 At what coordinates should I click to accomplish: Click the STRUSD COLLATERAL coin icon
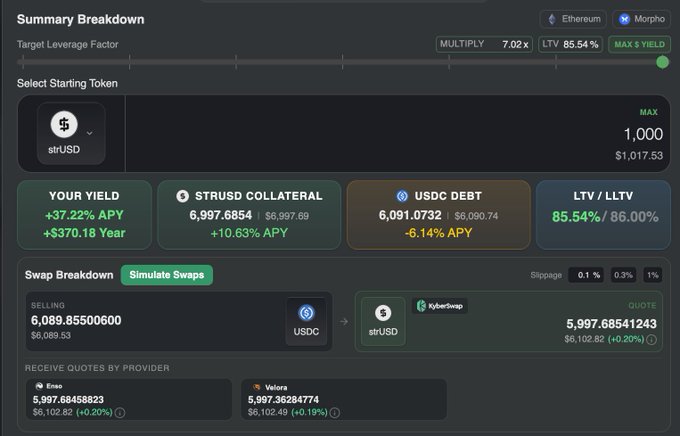click(x=183, y=196)
